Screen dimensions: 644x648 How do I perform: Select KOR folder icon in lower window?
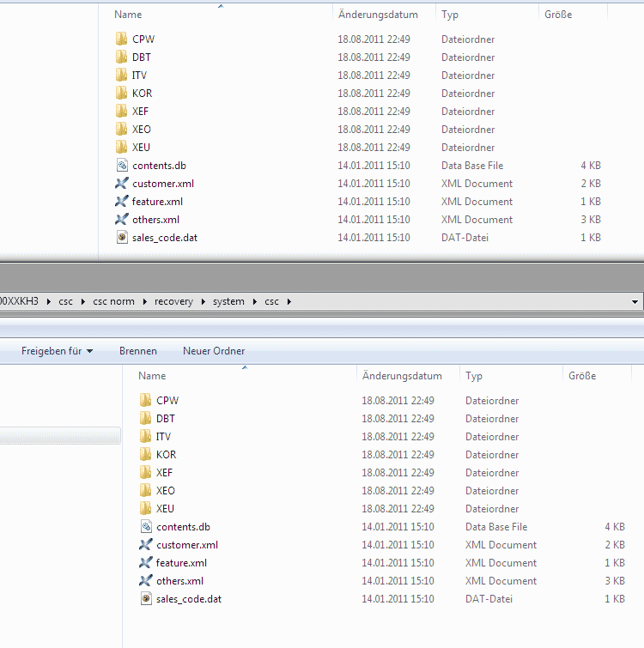[145, 454]
